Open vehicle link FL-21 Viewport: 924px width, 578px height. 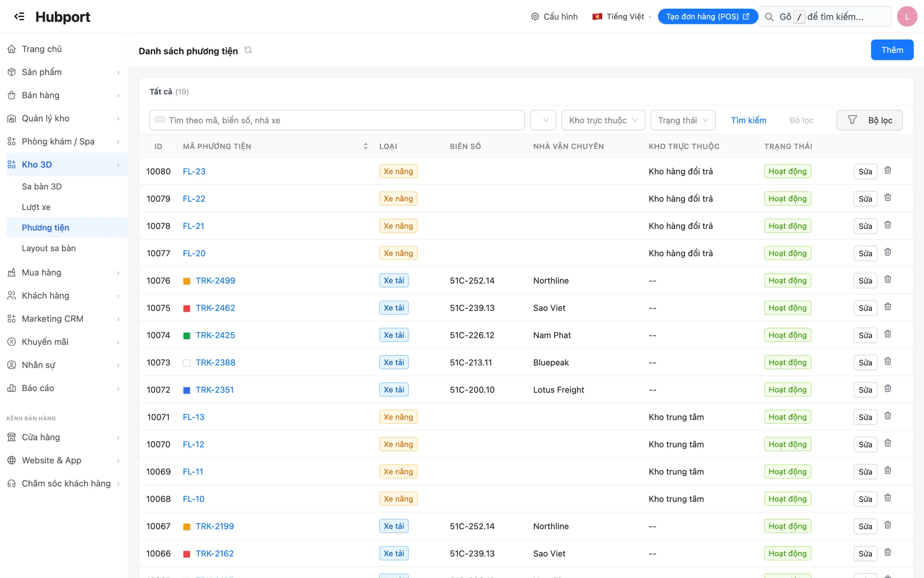coord(193,226)
